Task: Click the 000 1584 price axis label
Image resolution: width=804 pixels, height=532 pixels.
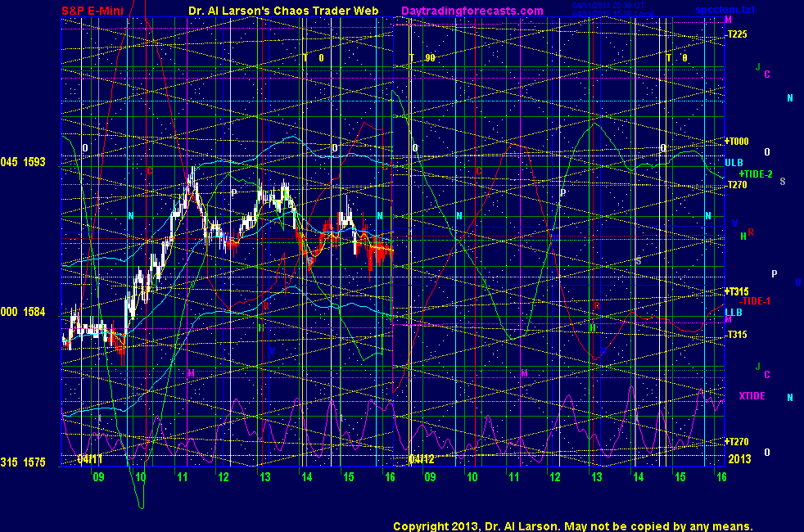Action: click(x=23, y=312)
